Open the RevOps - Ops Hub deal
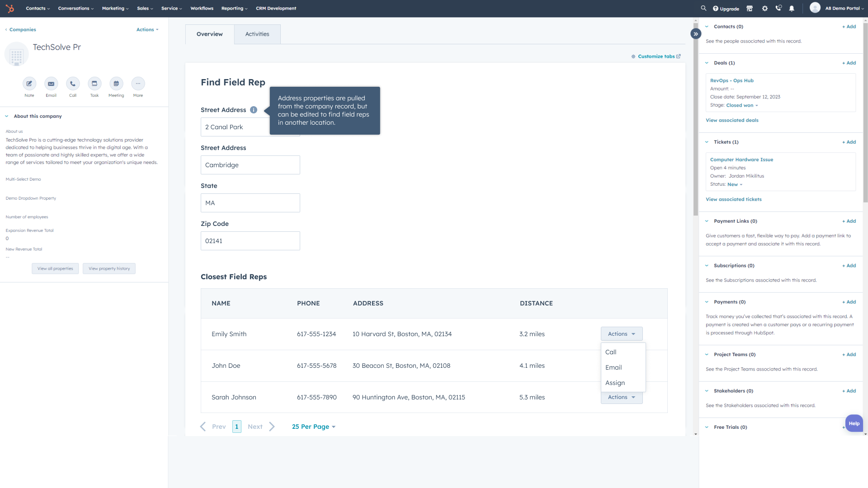 [731, 80]
